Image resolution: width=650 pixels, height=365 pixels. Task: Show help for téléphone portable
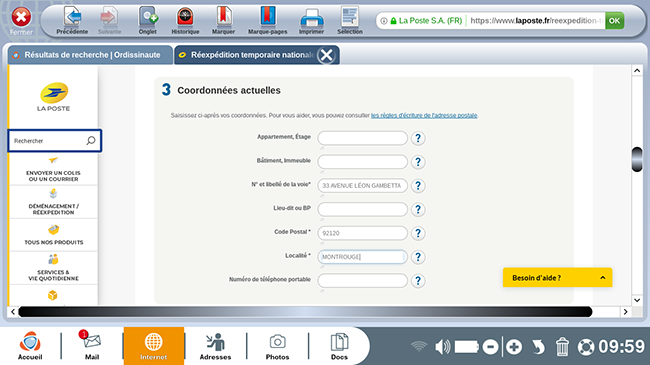point(418,281)
